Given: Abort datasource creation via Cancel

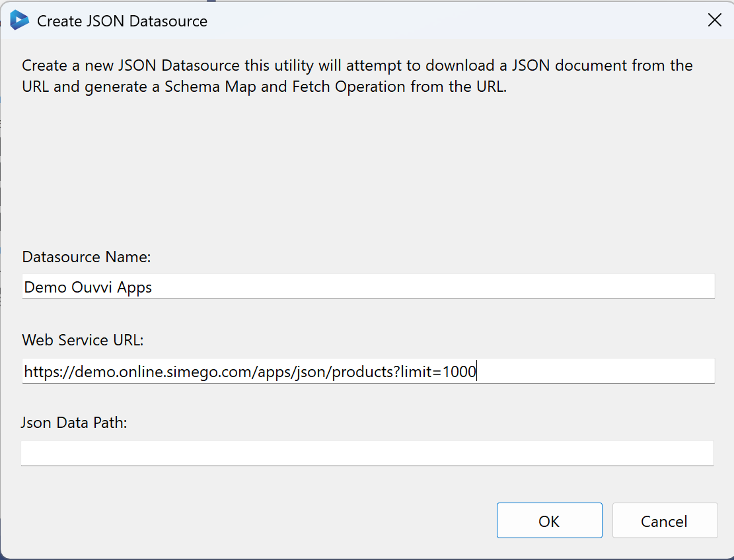Looking at the screenshot, I should 665,520.
